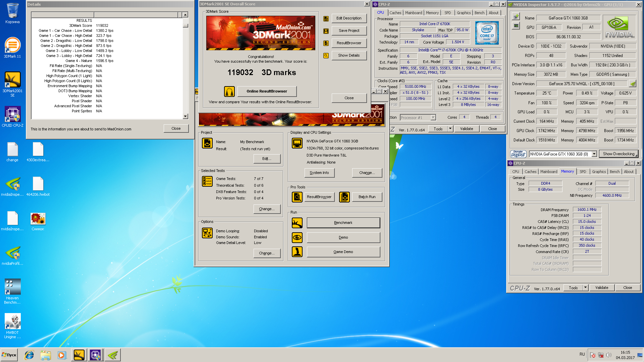Screen dimensions: 644x362
Task: Click the Show Details magnifier icon
Action: pos(326,56)
